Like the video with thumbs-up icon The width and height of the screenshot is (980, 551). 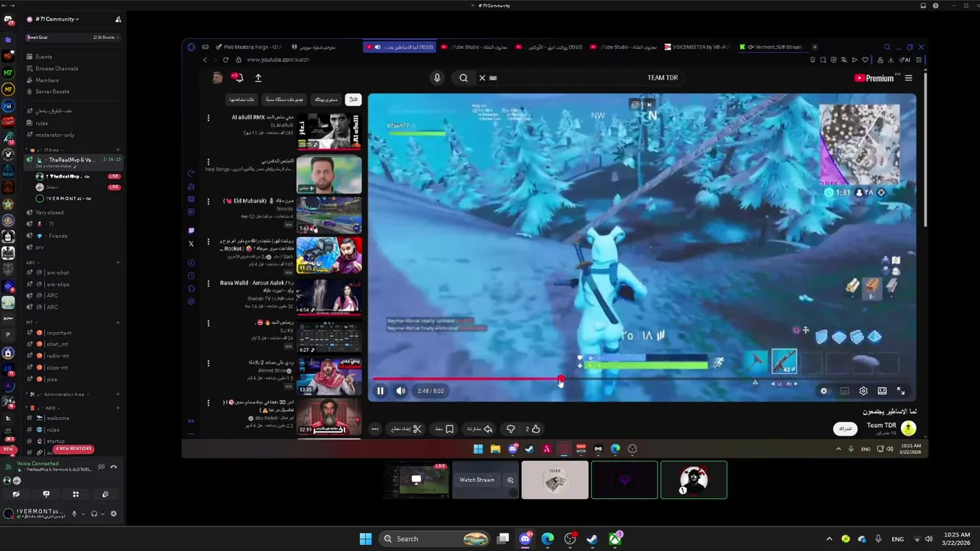click(x=536, y=429)
